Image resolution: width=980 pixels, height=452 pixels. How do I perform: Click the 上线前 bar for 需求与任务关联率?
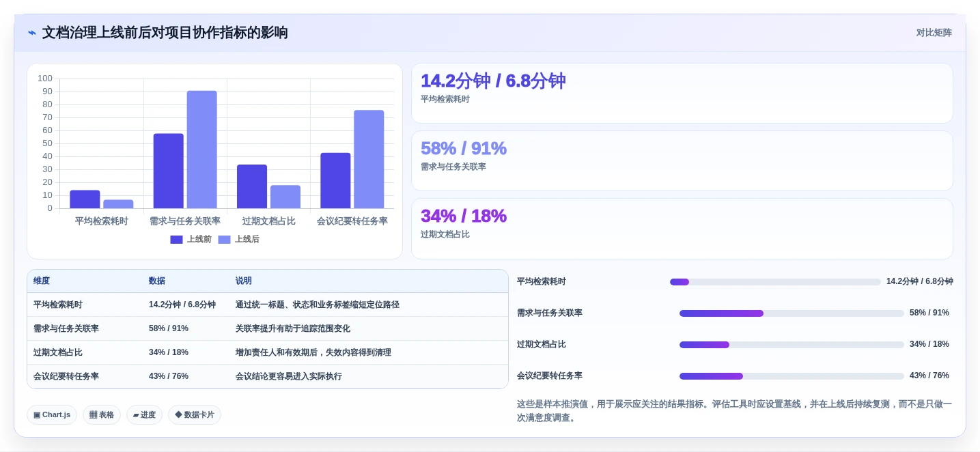click(168, 171)
